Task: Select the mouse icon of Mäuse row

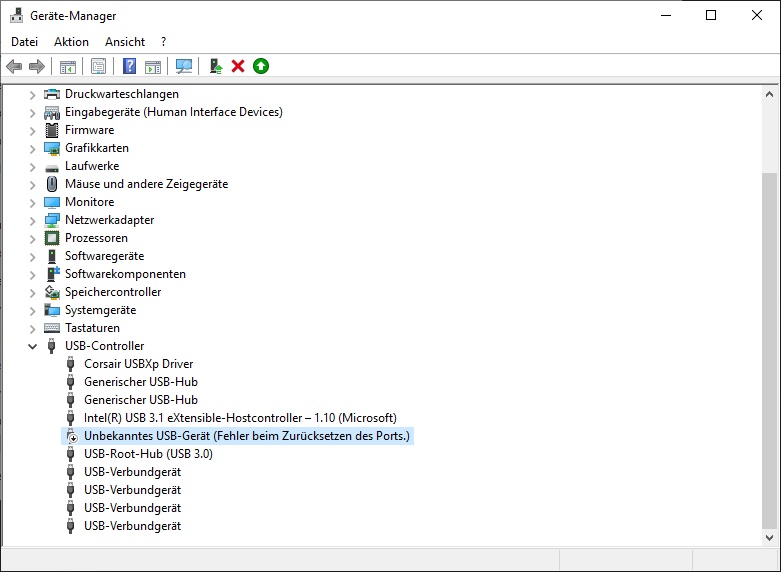Action: pos(52,184)
